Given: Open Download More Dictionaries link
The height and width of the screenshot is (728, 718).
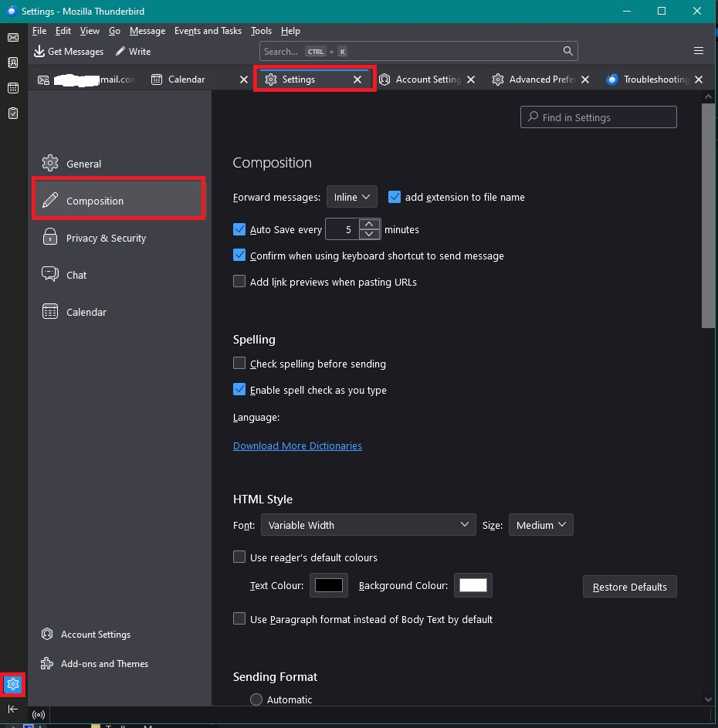Looking at the screenshot, I should coord(297,445).
